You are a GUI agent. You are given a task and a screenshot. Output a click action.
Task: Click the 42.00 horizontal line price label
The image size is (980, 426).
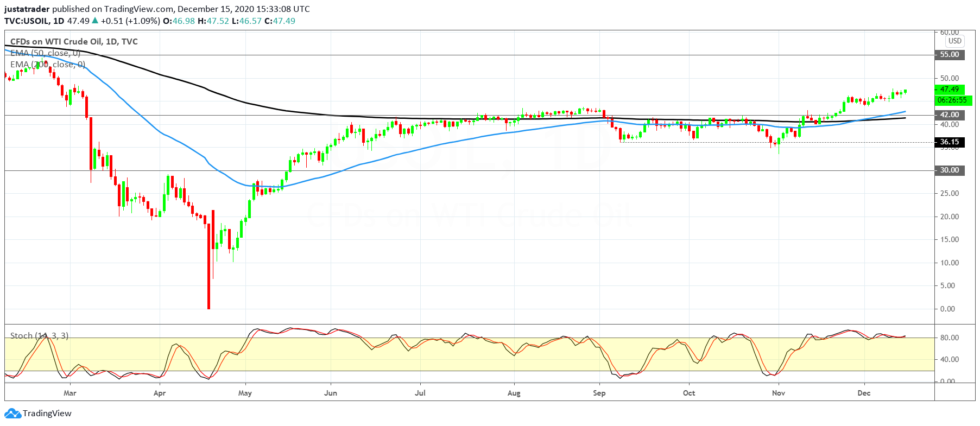(950, 115)
